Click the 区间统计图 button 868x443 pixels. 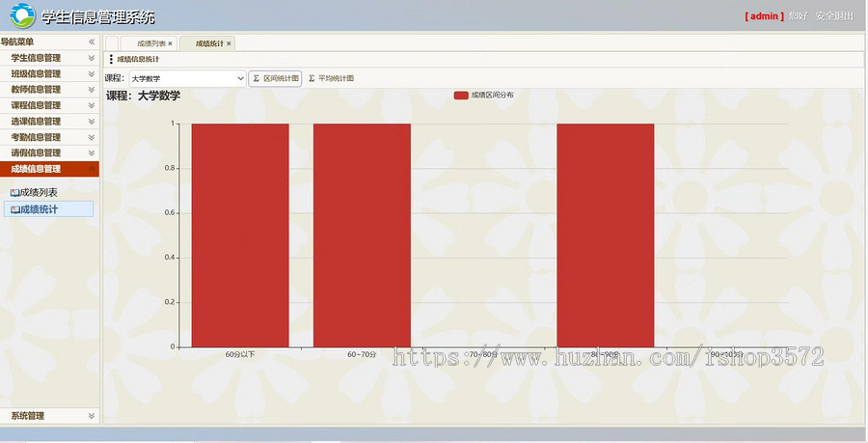275,78
